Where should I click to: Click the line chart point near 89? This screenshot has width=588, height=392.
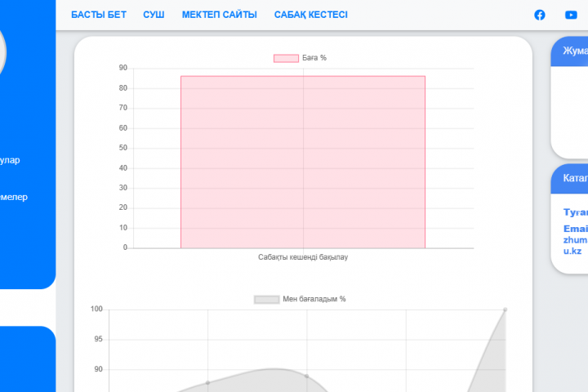(x=306, y=376)
